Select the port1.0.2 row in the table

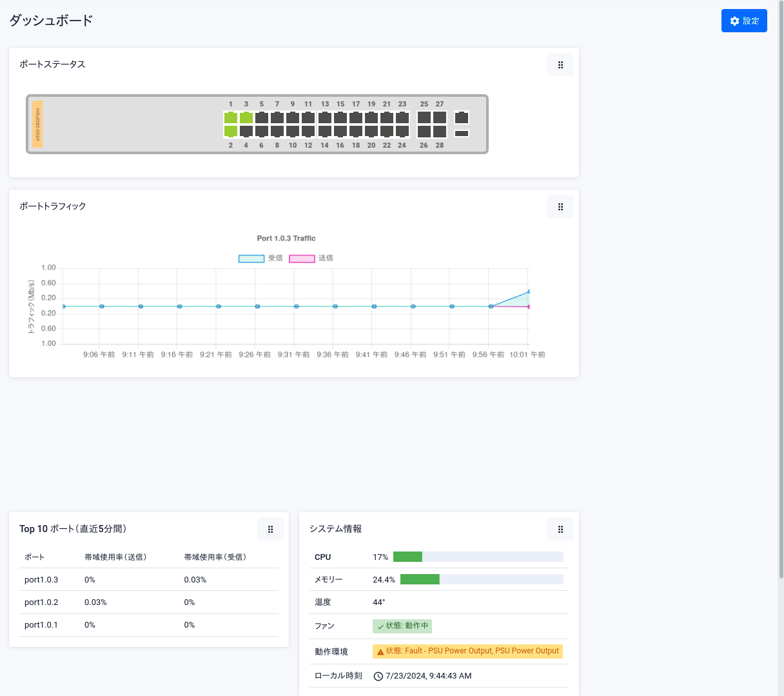tap(148, 602)
